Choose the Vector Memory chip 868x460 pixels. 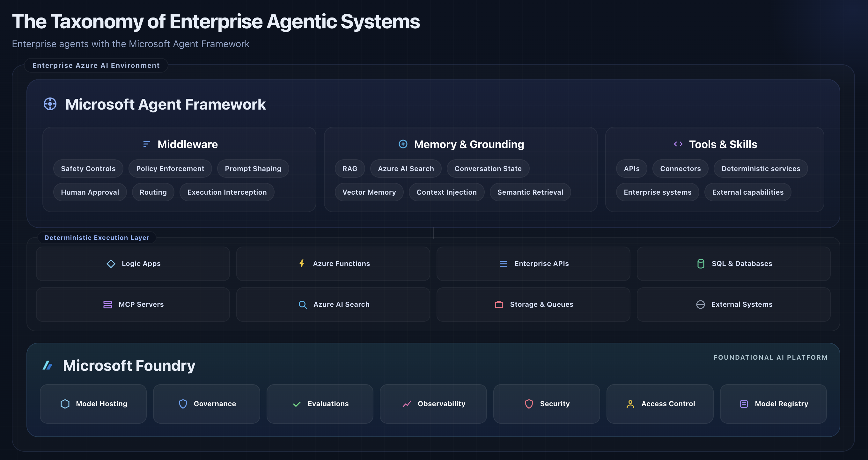[x=369, y=192]
